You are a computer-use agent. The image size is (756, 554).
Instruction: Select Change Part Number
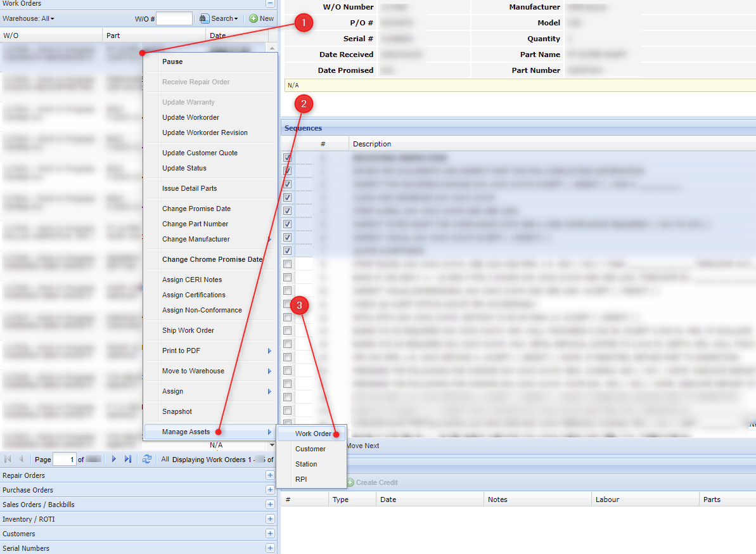[x=210, y=224]
